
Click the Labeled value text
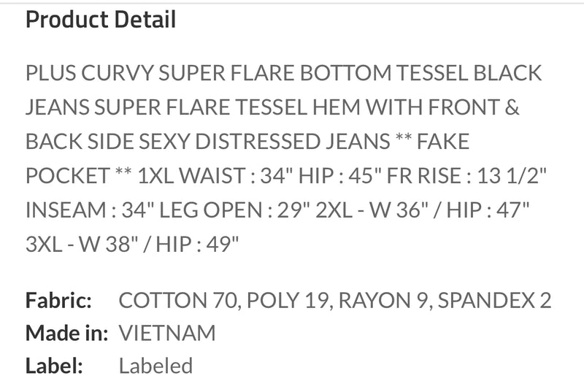coord(155,366)
